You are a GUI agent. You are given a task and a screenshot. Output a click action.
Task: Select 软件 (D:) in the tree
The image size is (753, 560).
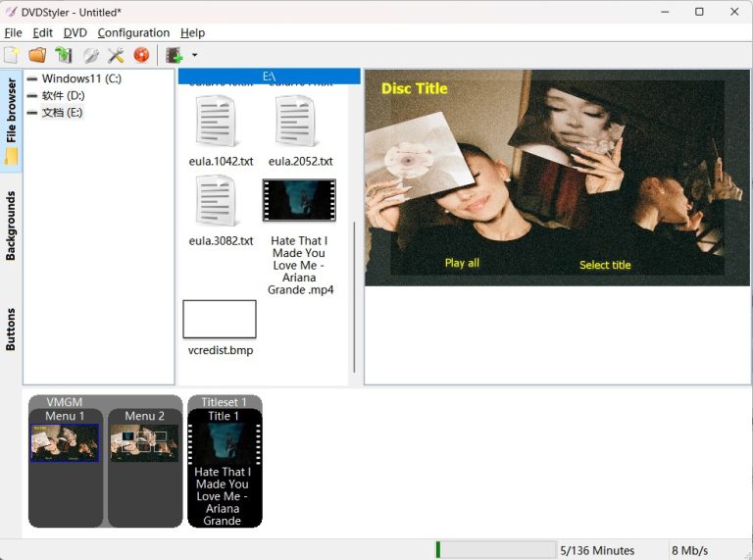pyautogui.click(x=64, y=95)
